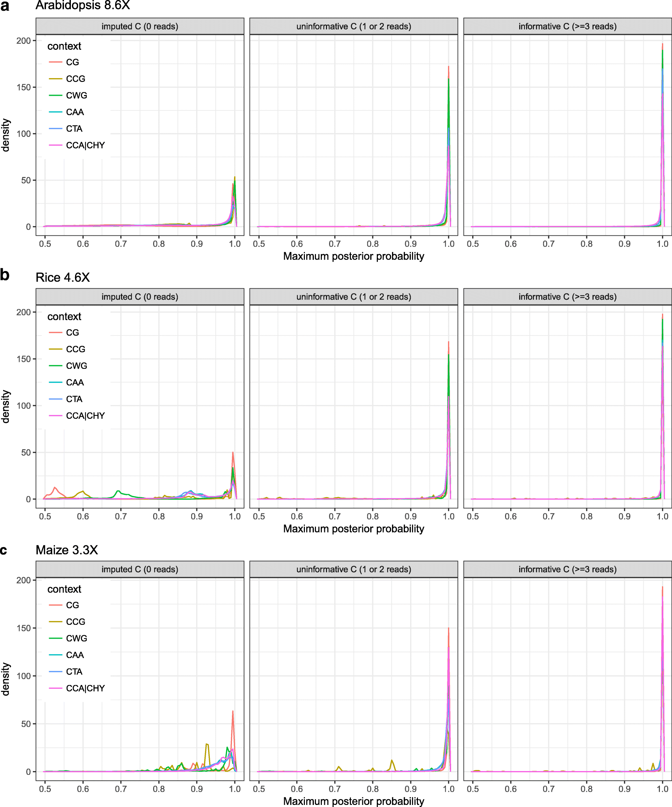This screenshot has height=807, width=672.
Task: Pick the green CWG line key in Maize legend
Action: point(56,638)
